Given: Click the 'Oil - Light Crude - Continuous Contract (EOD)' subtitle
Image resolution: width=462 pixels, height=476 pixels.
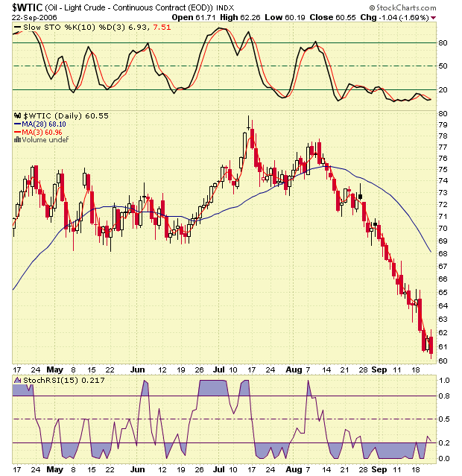Looking at the screenshot, I should pos(129,7).
